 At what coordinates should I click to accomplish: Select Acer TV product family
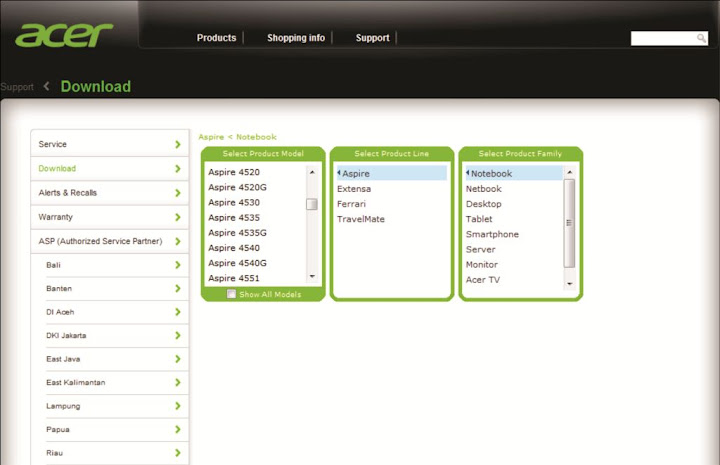click(x=483, y=280)
